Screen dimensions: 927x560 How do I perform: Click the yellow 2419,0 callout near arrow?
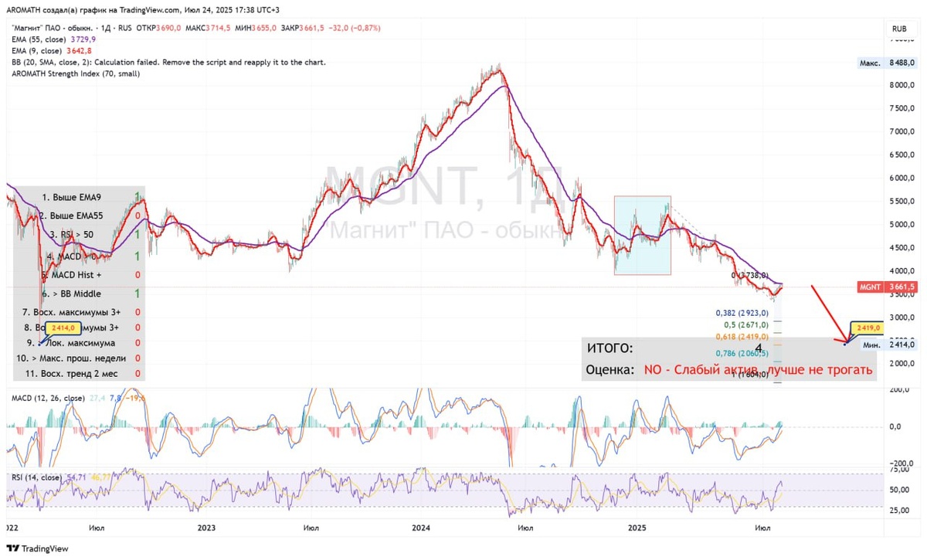coord(869,328)
